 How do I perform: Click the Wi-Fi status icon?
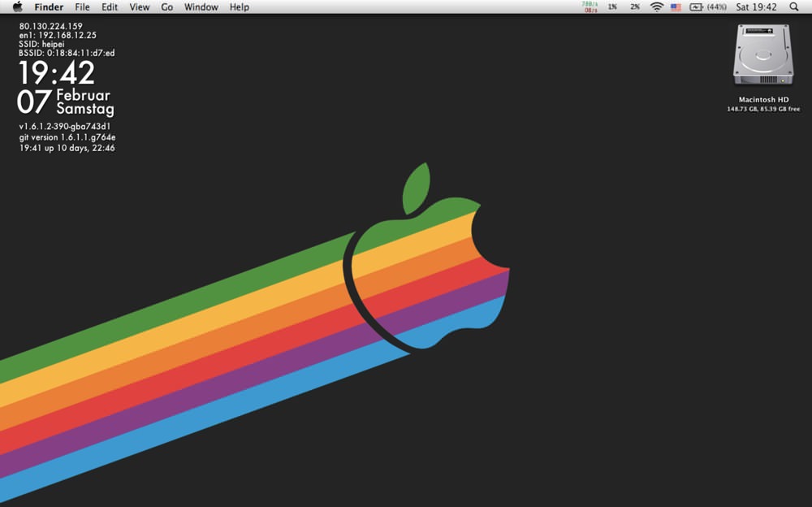coord(657,6)
